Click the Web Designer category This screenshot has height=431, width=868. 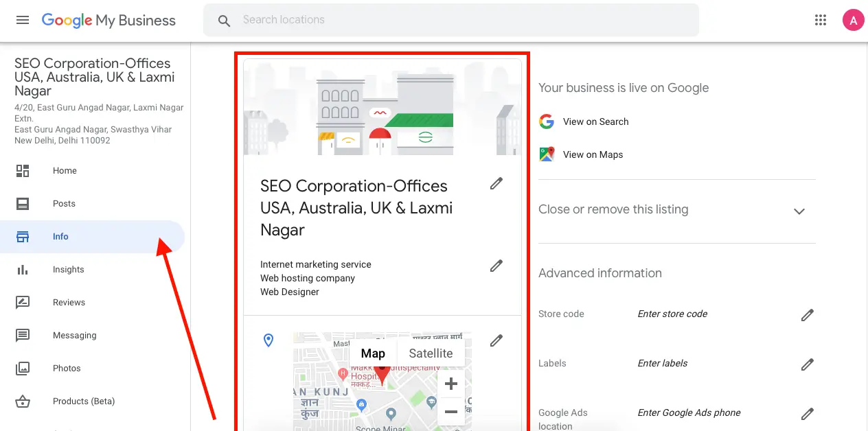[x=290, y=292]
